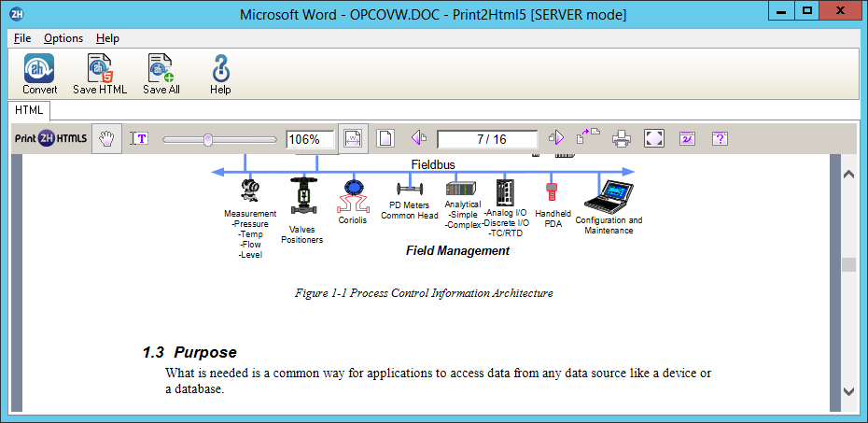Click the Analog I/O rack icon

coord(504,192)
